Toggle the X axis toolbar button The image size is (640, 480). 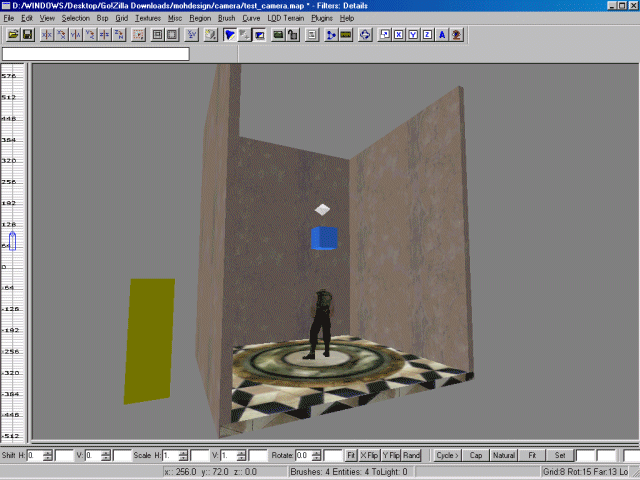[398, 35]
